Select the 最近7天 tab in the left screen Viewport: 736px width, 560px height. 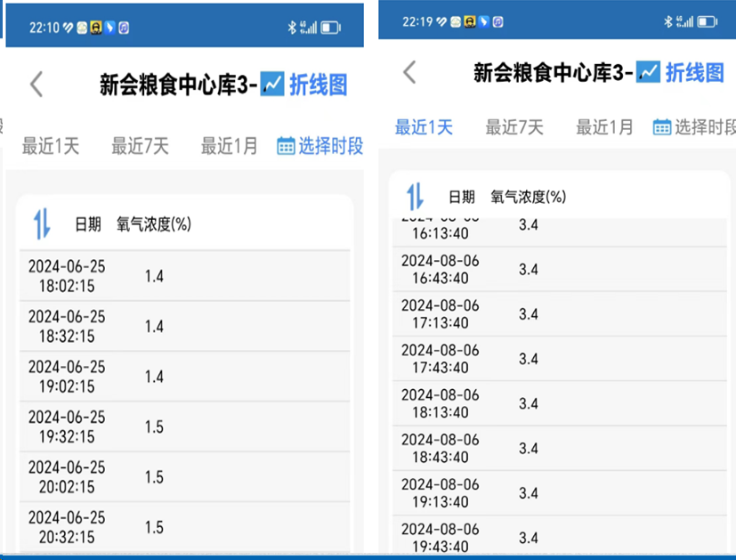(x=140, y=146)
